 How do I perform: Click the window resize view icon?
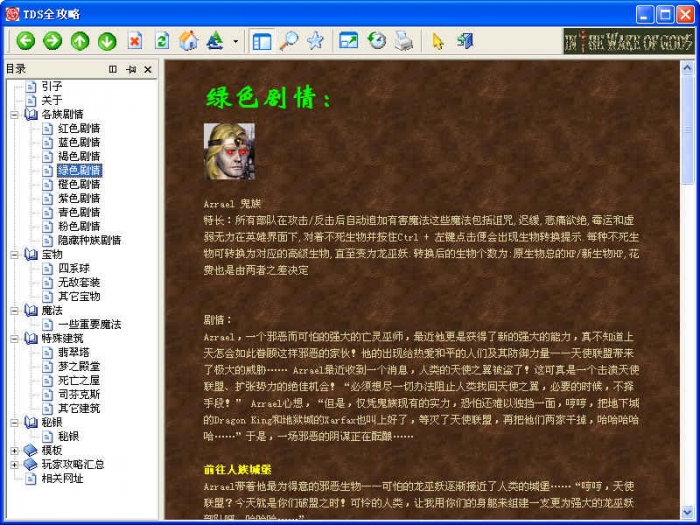[x=349, y=41]
